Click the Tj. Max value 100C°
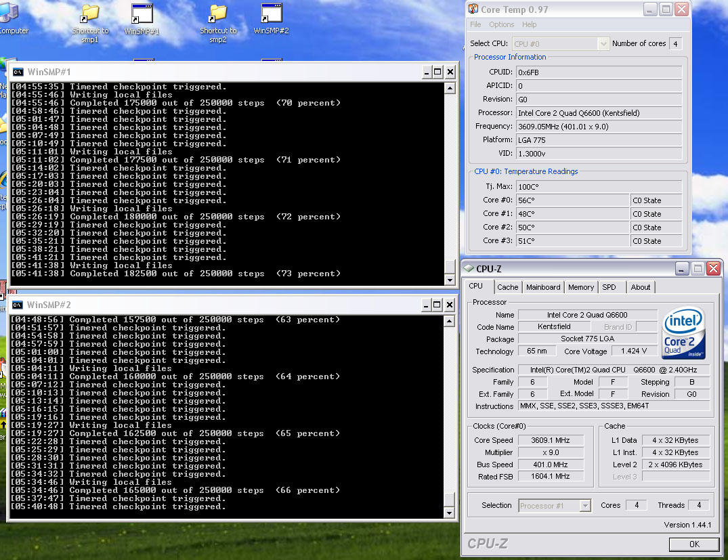Screen dimensions: 728x560 (599, 187)
